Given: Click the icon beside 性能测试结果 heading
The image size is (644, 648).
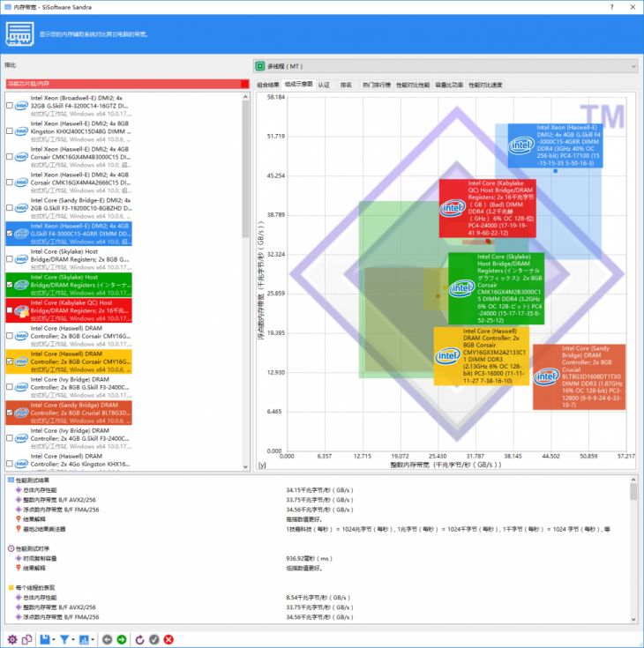Looking at the screenshot, I should (11, 480).
